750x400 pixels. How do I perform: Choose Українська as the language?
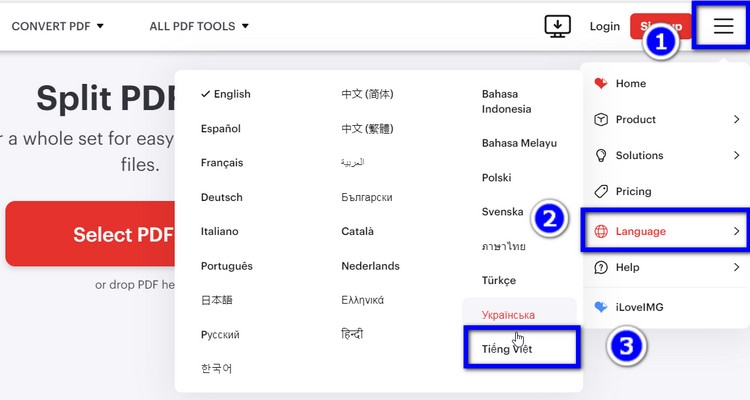(508, 315)
